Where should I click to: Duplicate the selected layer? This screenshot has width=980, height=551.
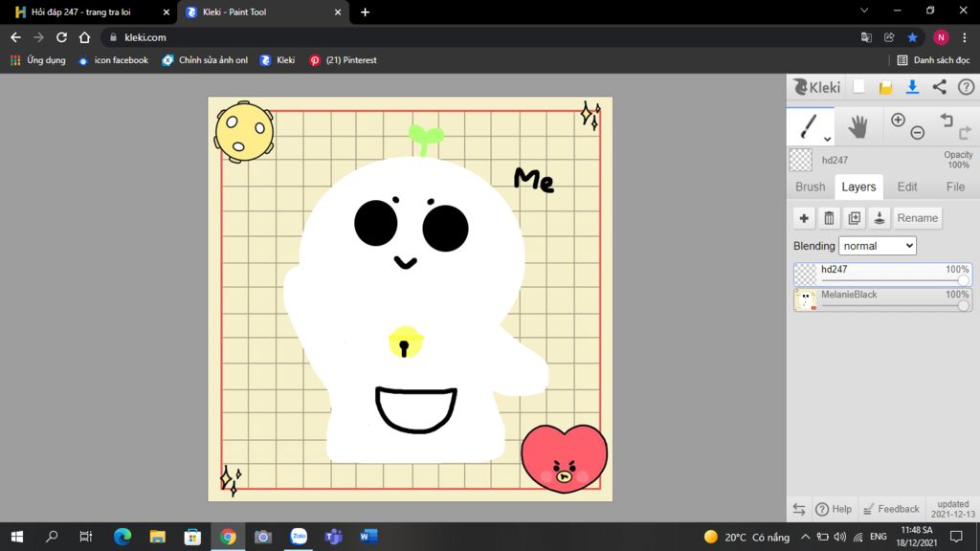854,218
